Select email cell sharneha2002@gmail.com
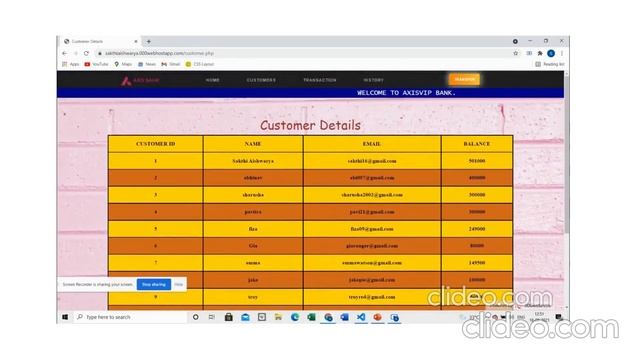Screen dimensions: 640x360 click(x=372, y=195)
